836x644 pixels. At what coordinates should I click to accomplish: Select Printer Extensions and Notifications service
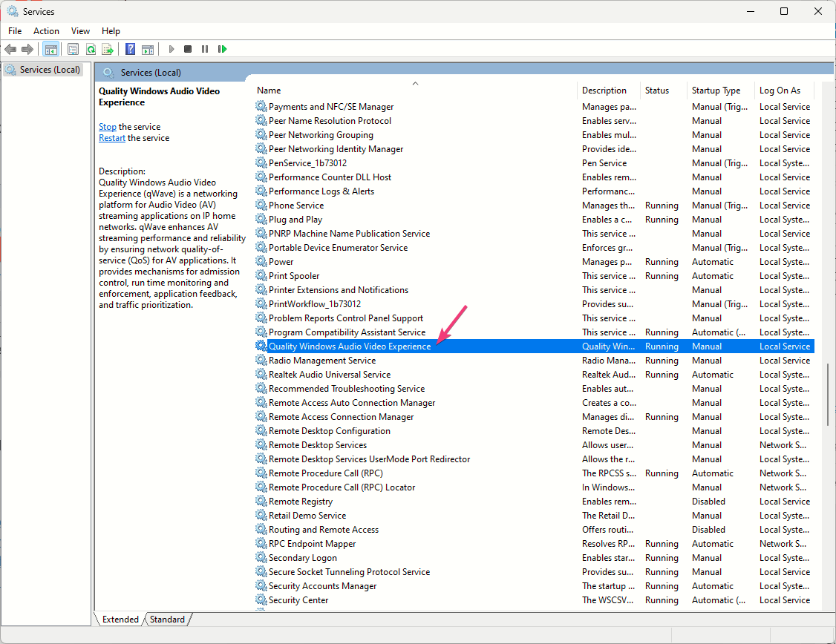[535, 290]
